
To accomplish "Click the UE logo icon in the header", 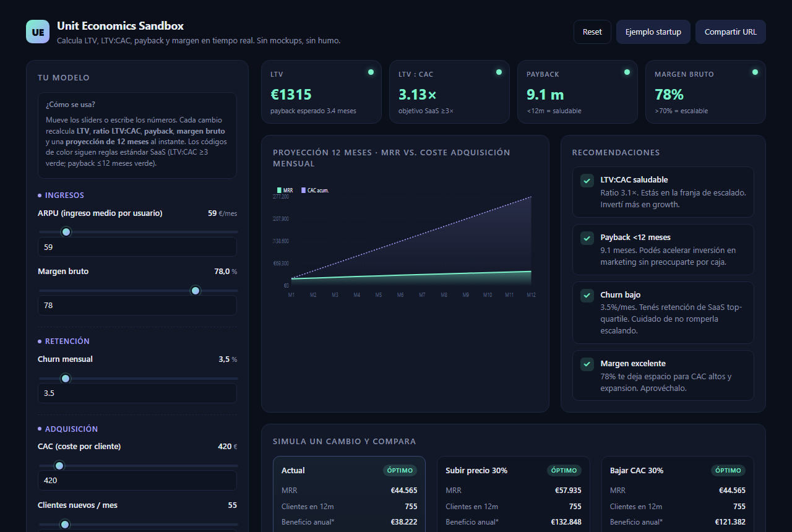I will 38,32.
